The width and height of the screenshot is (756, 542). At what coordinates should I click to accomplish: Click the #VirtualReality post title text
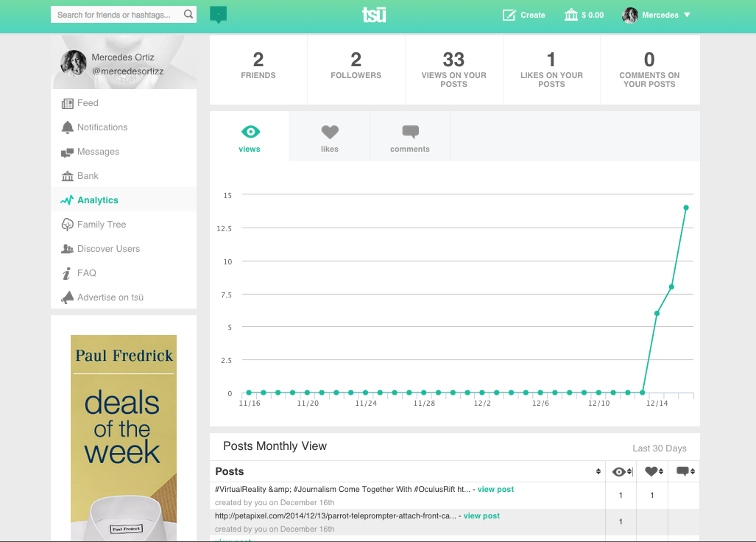tap(343, 489)
